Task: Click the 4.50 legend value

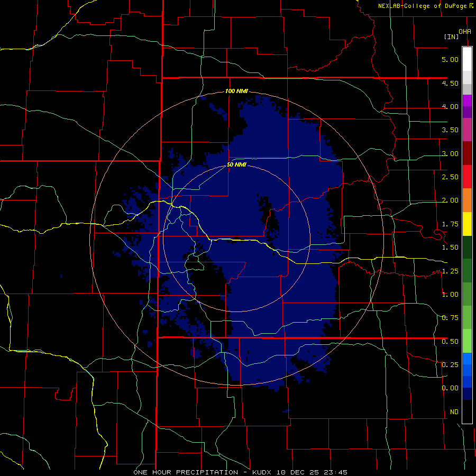Action: 450,83
